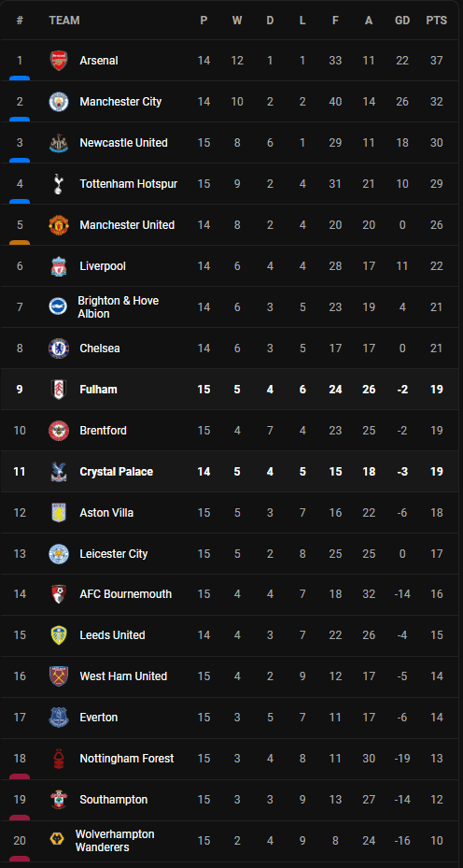Select the Wolverhampton Wanderers wolf logo
Screen dimensions: 463x868
click(x=56, y=840)
